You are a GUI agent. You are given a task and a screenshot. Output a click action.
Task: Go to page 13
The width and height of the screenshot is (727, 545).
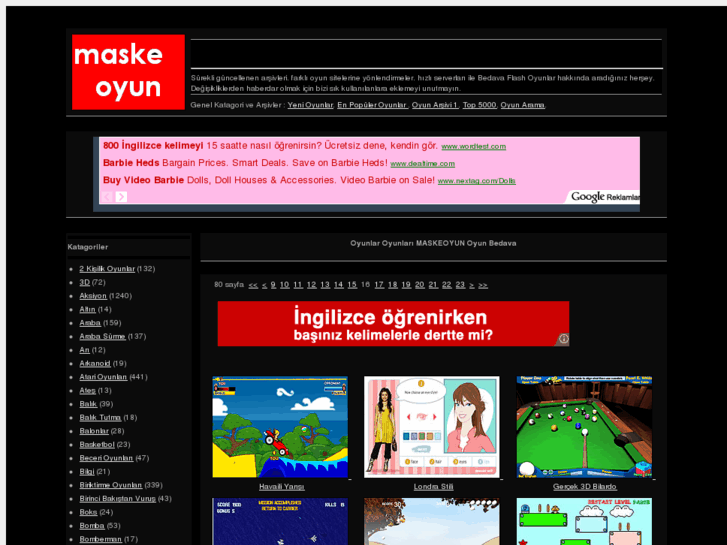click(x=325, y=285)
